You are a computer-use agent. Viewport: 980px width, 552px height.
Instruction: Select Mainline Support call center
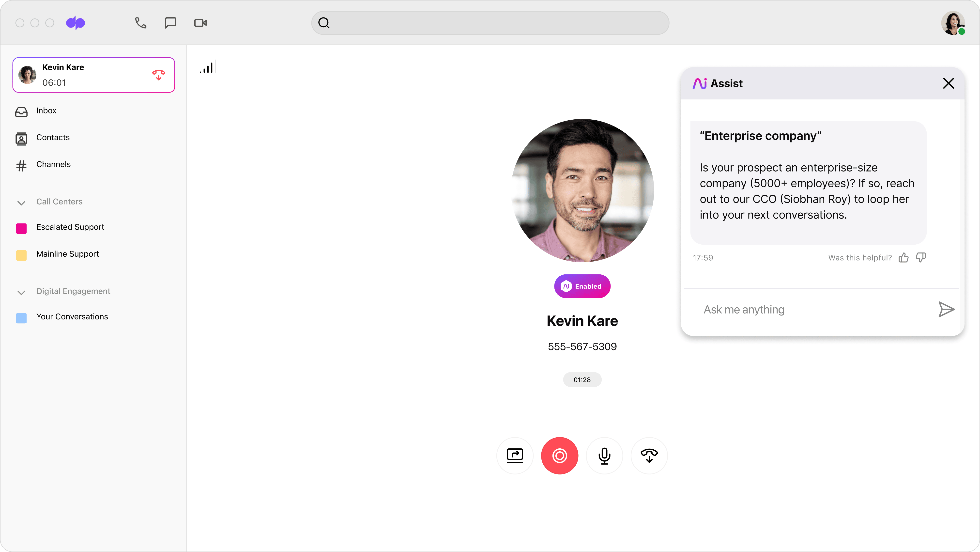[x=68, y=254]
